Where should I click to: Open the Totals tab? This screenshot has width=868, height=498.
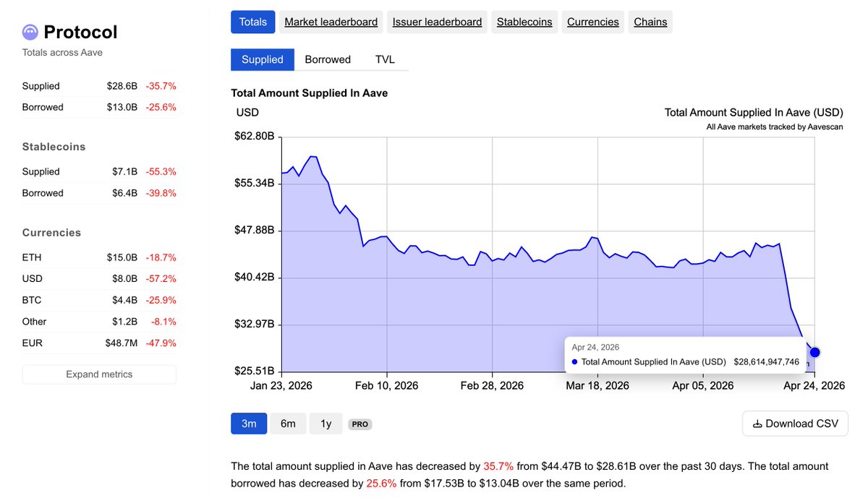[x=253, y=22]
